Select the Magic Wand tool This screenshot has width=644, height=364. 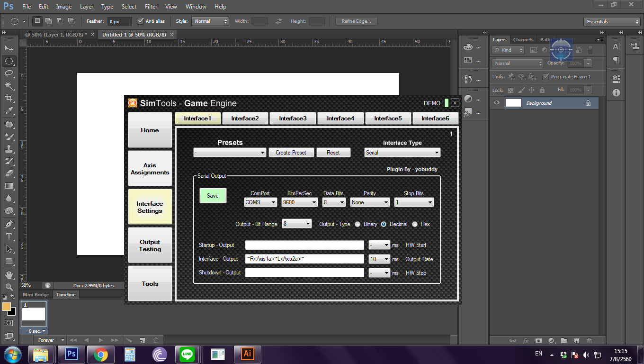[9, 85]
